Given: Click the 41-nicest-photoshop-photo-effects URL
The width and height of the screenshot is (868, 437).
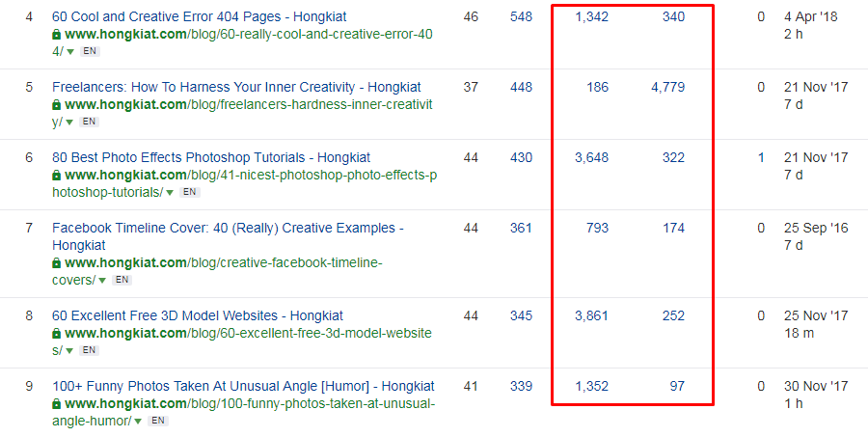Looking at the screenshot, I should point(244,183).
